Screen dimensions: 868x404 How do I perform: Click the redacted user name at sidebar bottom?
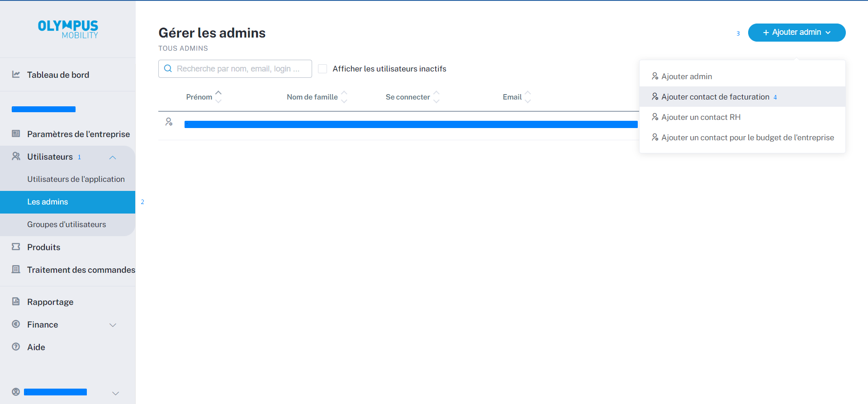coord(55,392)
